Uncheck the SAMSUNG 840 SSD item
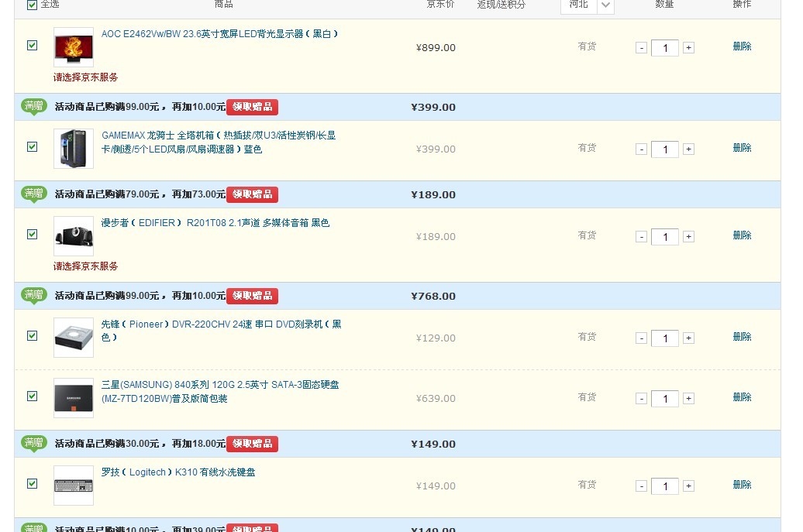 pos(32,396)
